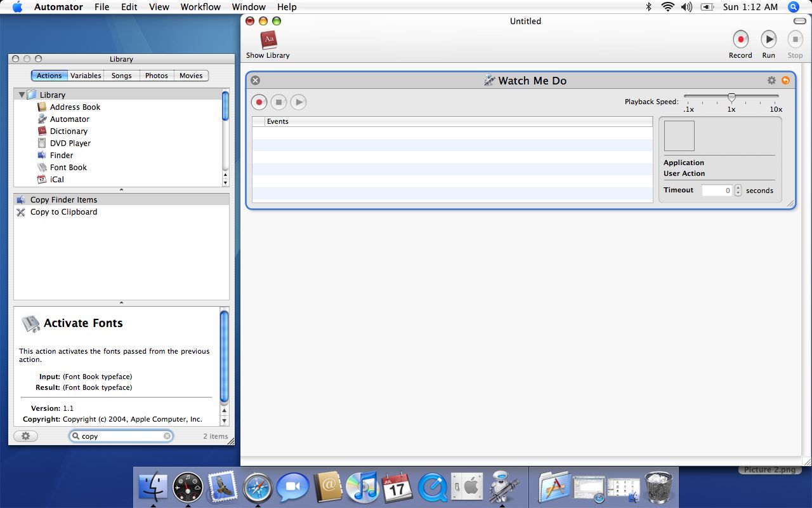
Task: Open iTunes from the Dock
Action: (x=362, y=488)
